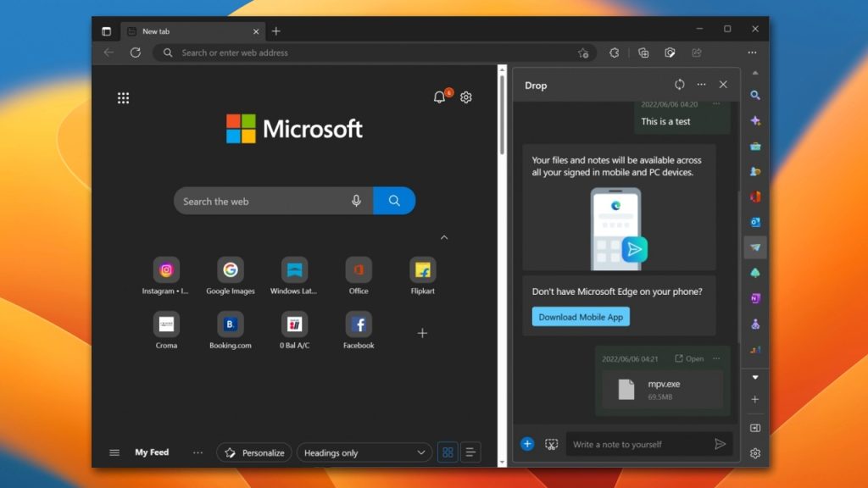Open sidebar Outlook icon
This screenshot has height=488, width=868.
755,222
